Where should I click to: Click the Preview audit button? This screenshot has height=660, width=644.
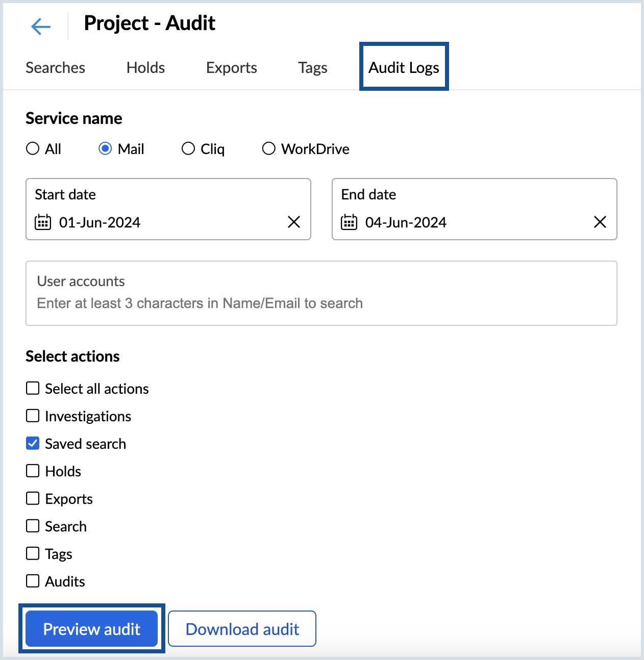[x=91, y=629]
